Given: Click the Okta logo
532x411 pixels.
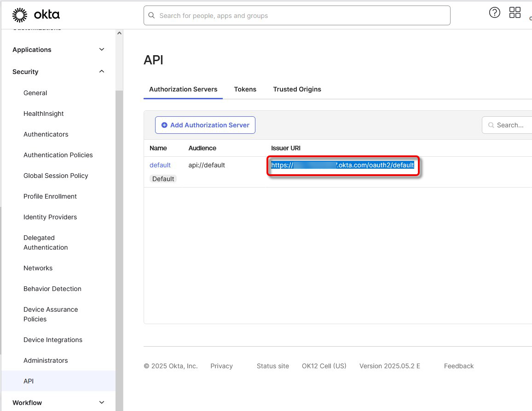Looking at the screenshot, I should pyautogui.click(x=36, y=15).
